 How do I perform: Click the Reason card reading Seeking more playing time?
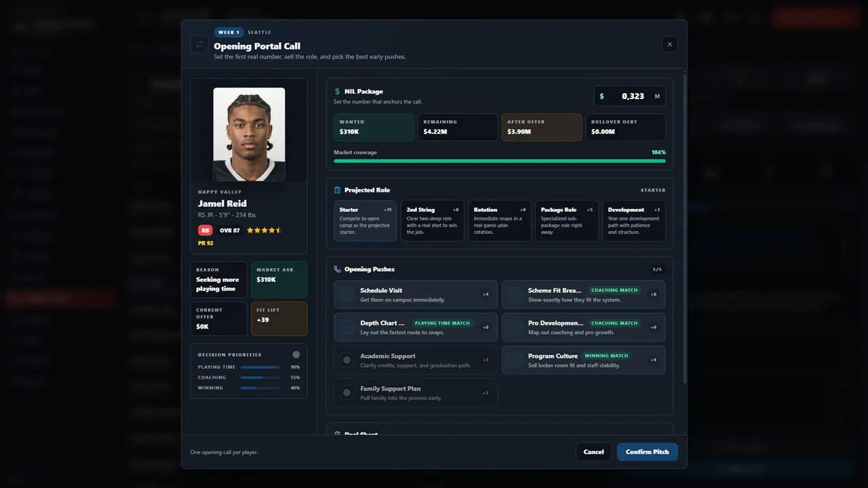[219, 280]
